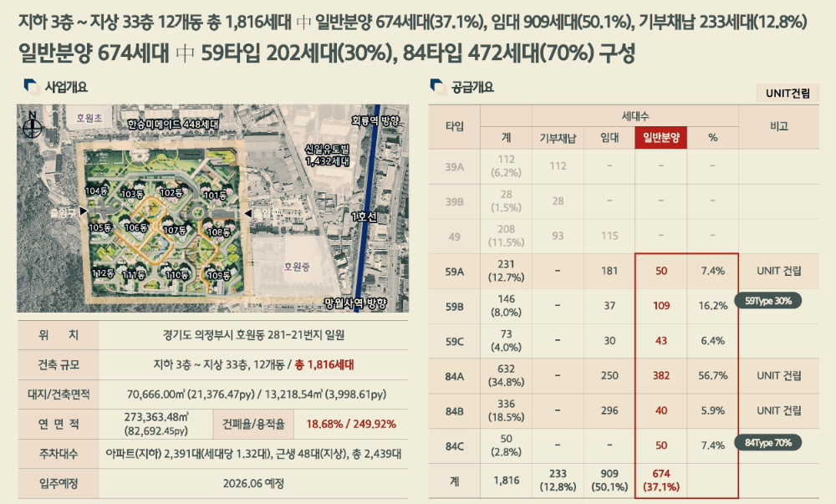
Task: Click the 84B row label
Action: (454, 411)
